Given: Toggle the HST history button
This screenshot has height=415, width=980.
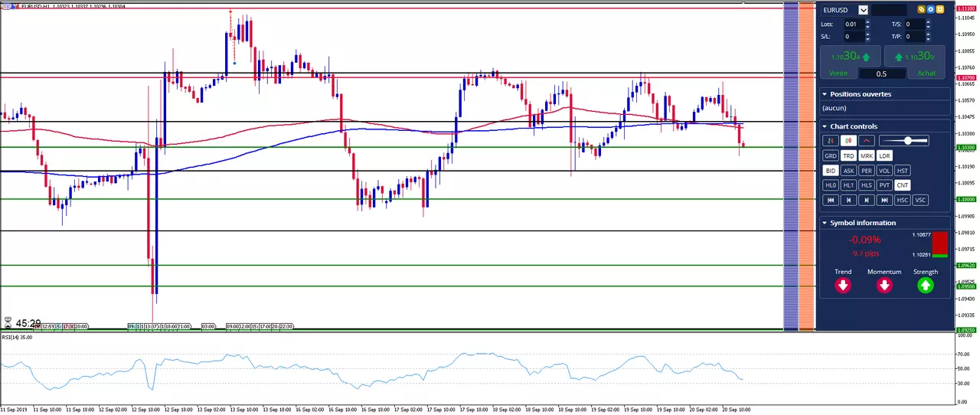Looking at the screenshot, I should (x=903, y=171).
